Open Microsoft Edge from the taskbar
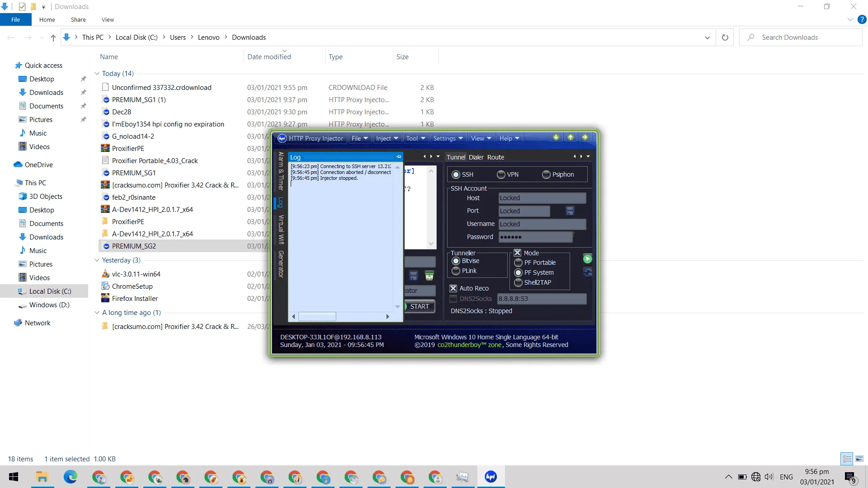The width and height of the screenshot is (868, 488). [71, 477]
